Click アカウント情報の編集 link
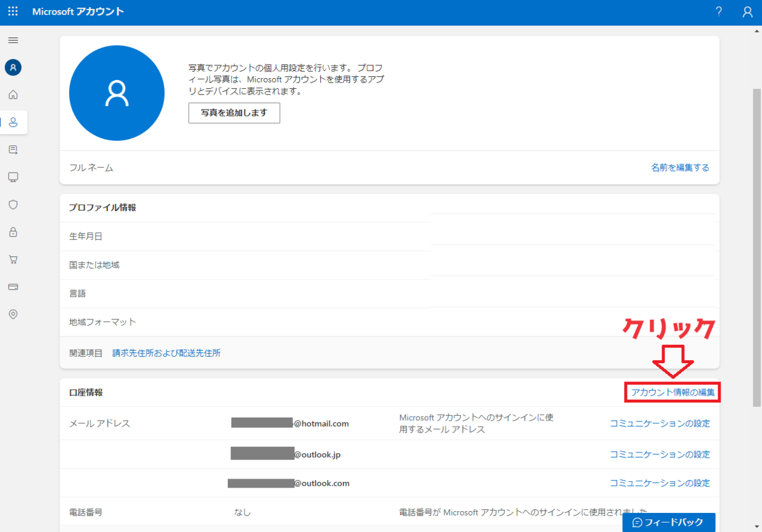Viewport: 762px width, 532px height. click(x=673, y=392)
